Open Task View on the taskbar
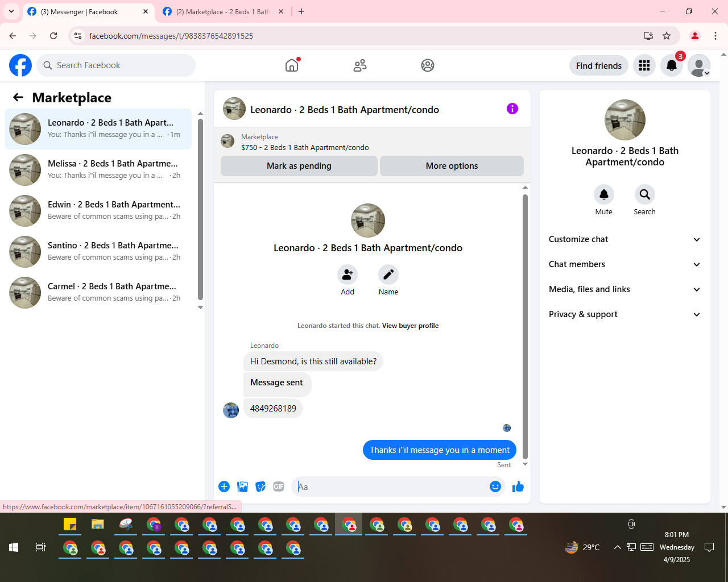Image resolution: width=728 pixels, height=582 pixels. pos(41,547)
